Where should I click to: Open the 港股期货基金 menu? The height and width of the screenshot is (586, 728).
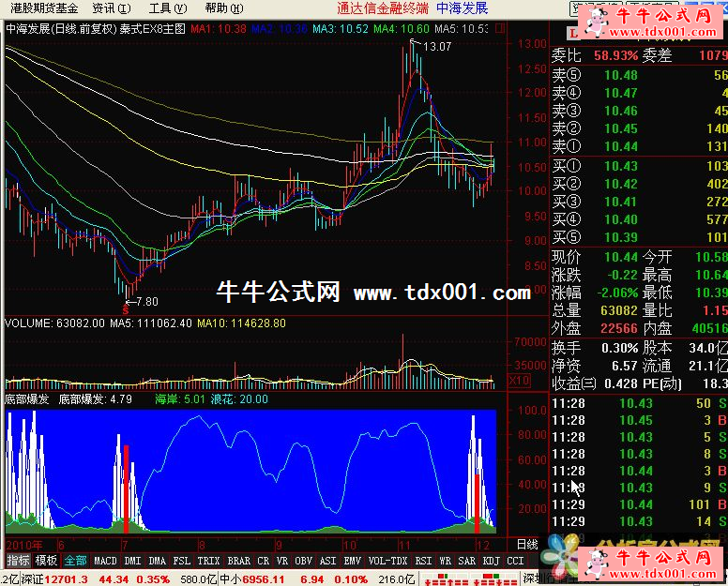(x=45, y=8)
